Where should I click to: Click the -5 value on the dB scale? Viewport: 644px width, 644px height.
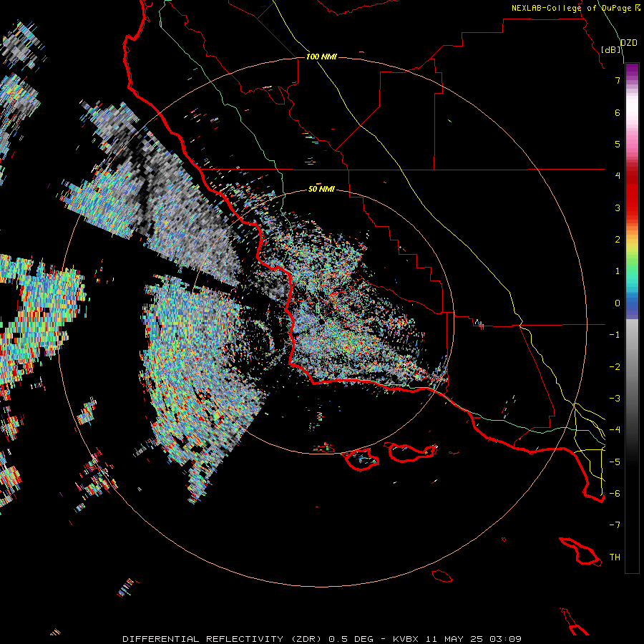615,462
